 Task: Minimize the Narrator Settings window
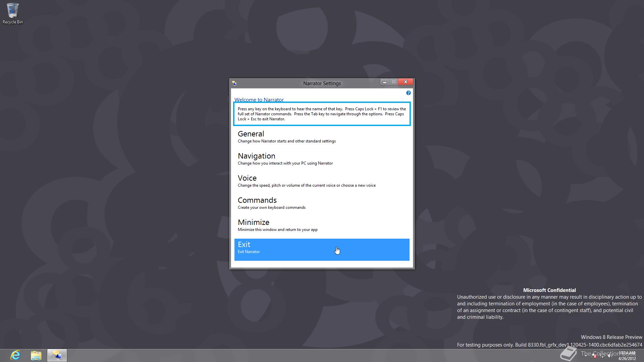[384, 82]
